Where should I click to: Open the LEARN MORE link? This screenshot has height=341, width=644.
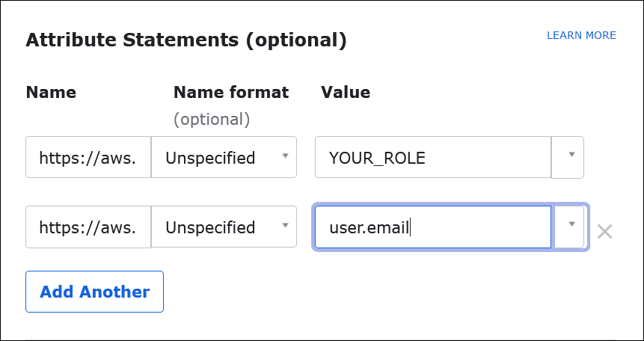pyautogui.click(x=581, y=35)
